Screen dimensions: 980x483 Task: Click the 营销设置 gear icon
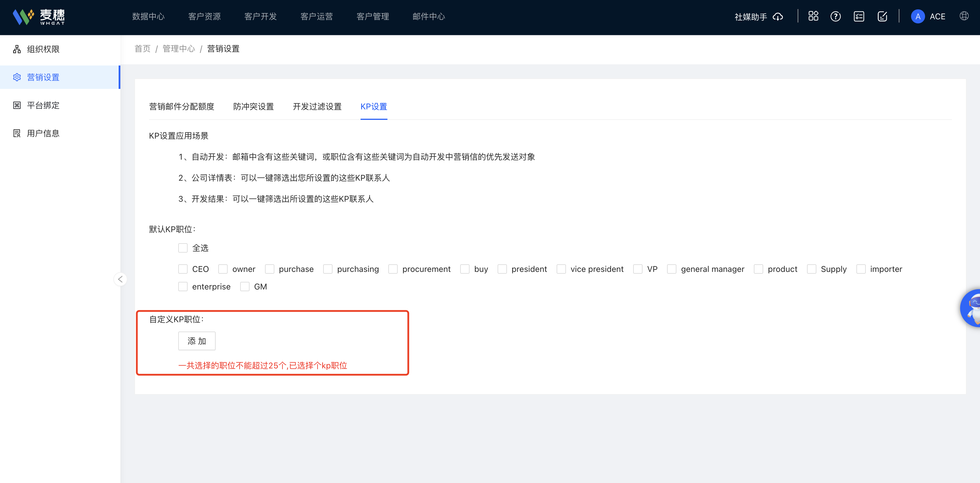[17, 77]
